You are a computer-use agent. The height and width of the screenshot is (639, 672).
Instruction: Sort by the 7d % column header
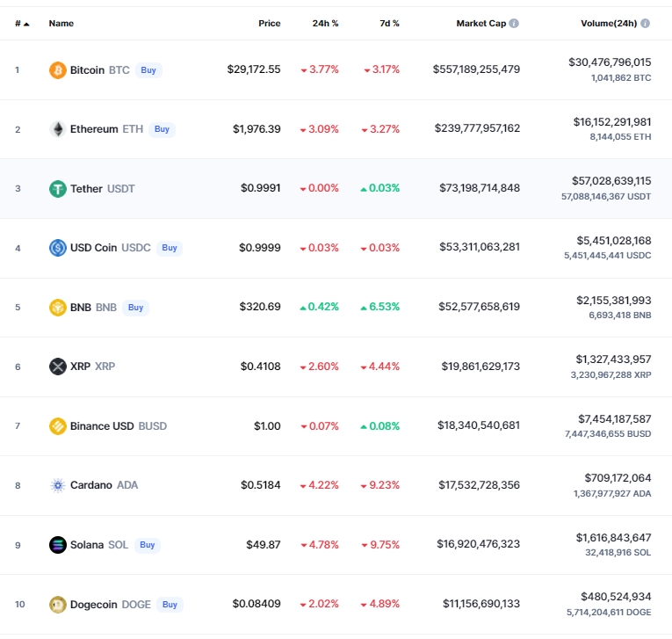click(x=389, y=24)
